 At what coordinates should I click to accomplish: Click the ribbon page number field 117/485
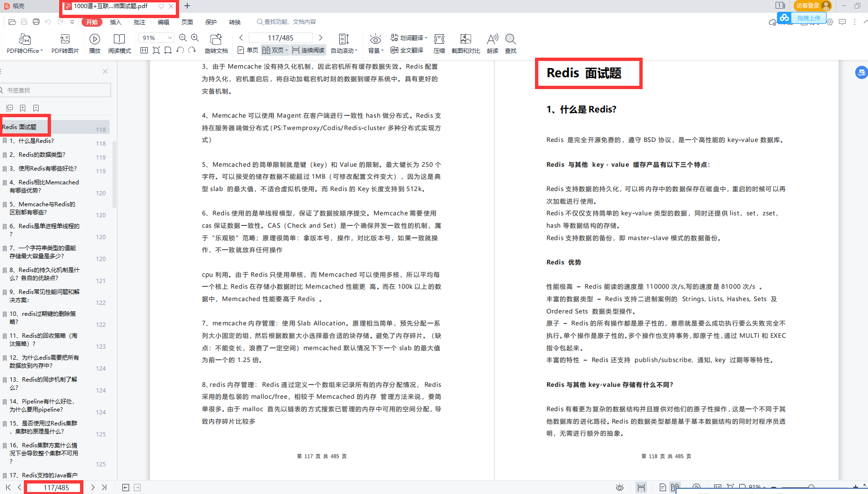click(281, 38)
